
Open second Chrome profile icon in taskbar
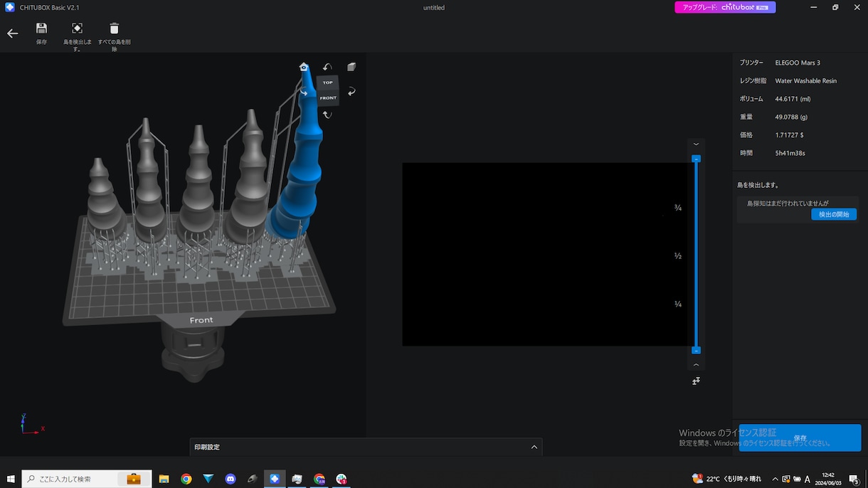(319, 479)
